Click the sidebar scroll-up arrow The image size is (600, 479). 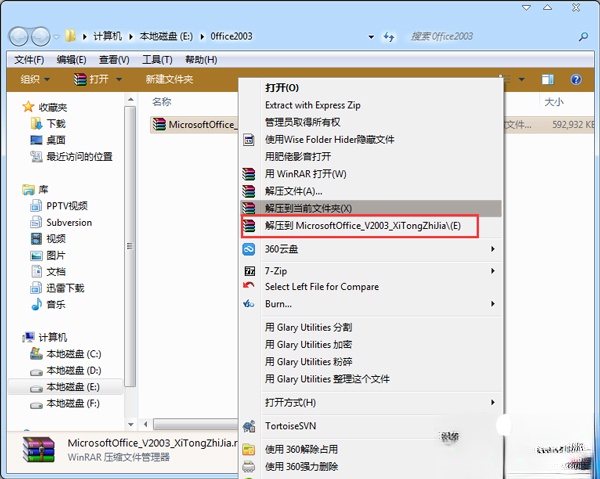pyautogui.click(x=130, y=99)
